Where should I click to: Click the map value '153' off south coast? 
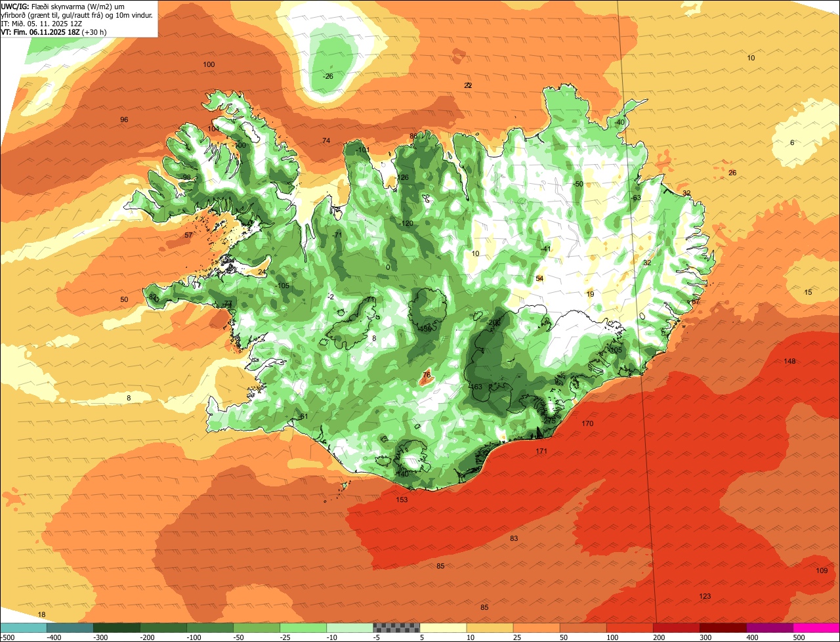click(x=402, y=500)
